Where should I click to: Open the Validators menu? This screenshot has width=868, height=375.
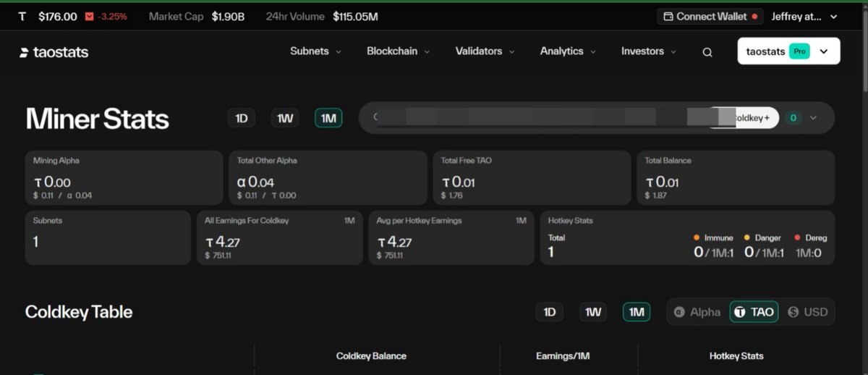coord(485,51)
